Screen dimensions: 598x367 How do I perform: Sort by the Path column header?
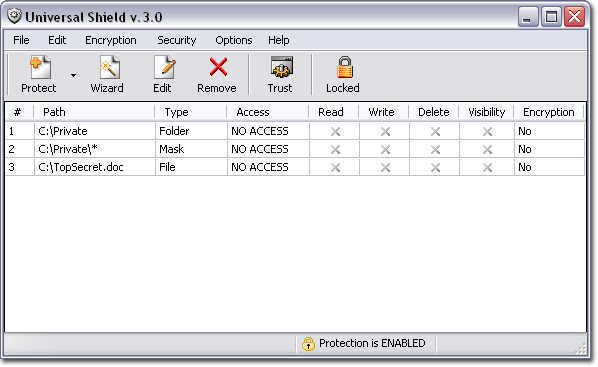pos(94,112)
